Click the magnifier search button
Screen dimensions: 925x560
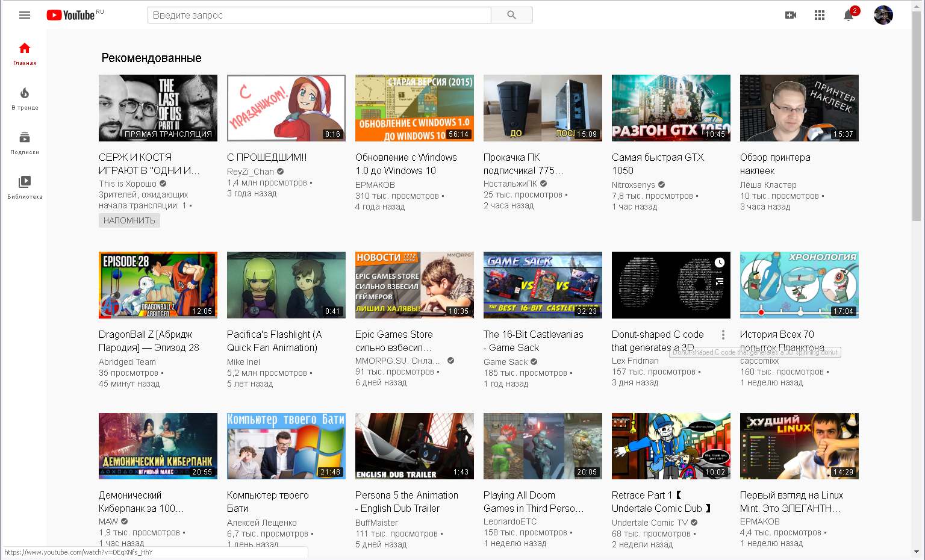coord(512,15)
